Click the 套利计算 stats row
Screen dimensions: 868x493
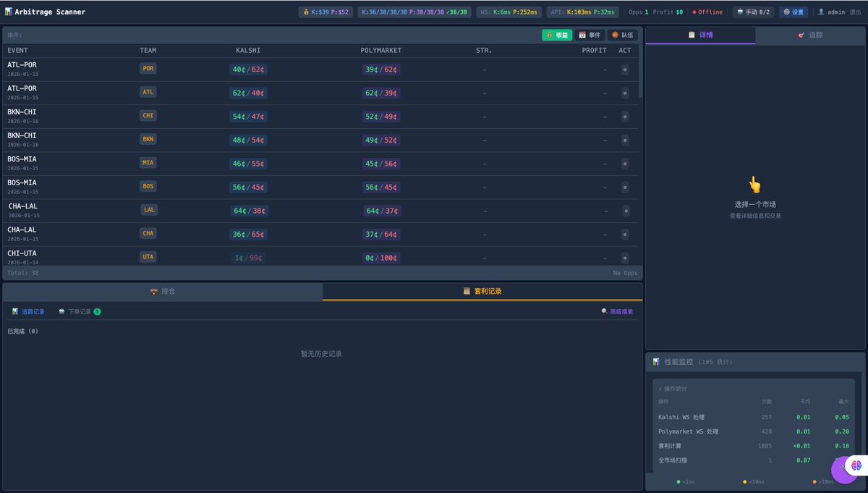click(753, 446)
